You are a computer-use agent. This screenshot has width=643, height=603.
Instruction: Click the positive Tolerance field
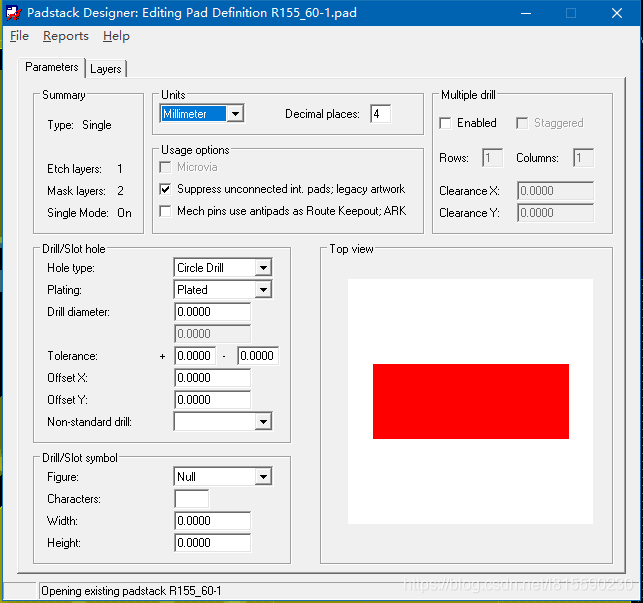pyautogui.click(x=195, y=356)
